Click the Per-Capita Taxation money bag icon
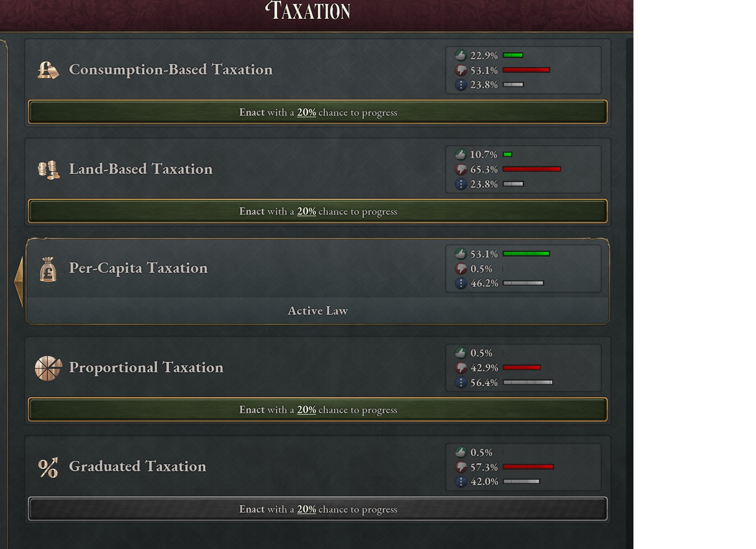 (x=47, y=269)
